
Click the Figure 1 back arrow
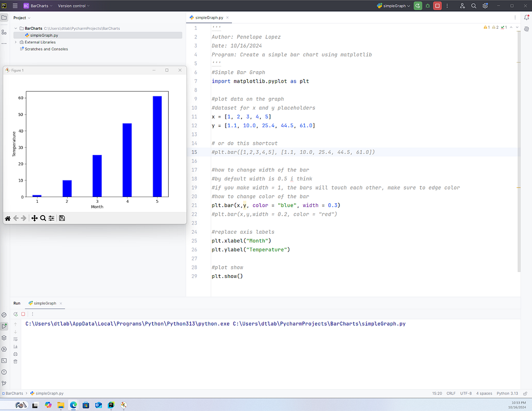pyautogui.click(x=16, y=218)
